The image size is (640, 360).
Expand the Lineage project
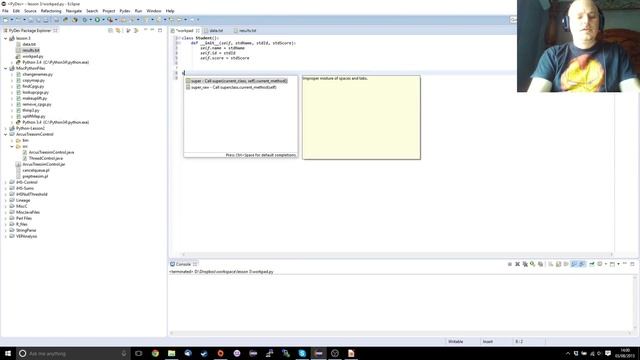6,200
